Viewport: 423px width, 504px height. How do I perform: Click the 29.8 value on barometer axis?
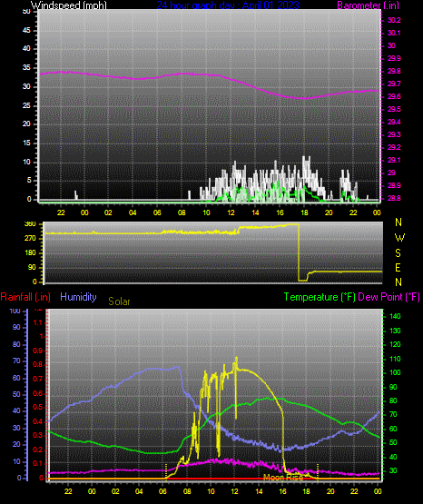394,71
